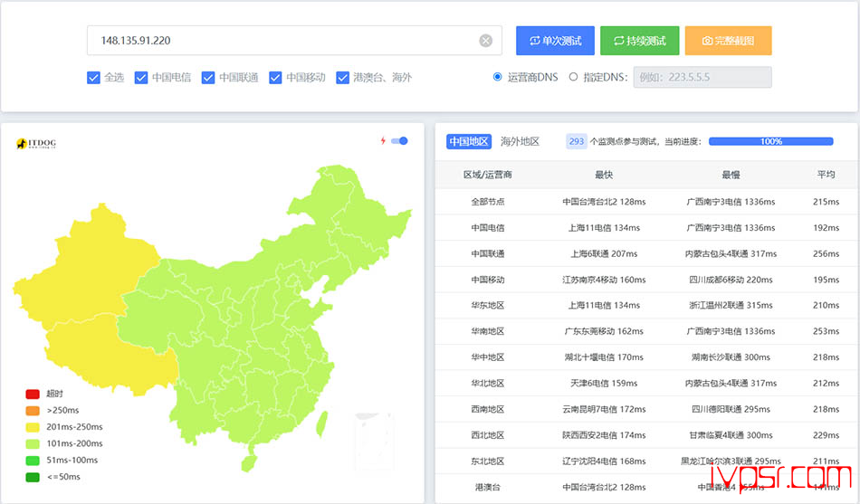Select the 华南地区 row label
Screen dimensions: 860x504
[488, 331]
